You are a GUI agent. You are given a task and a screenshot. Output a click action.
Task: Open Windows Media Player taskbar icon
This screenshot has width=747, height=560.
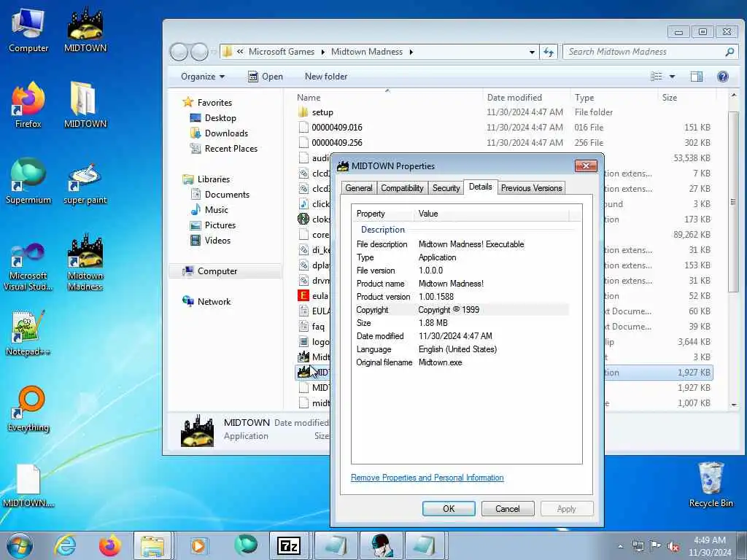[198, 545]
